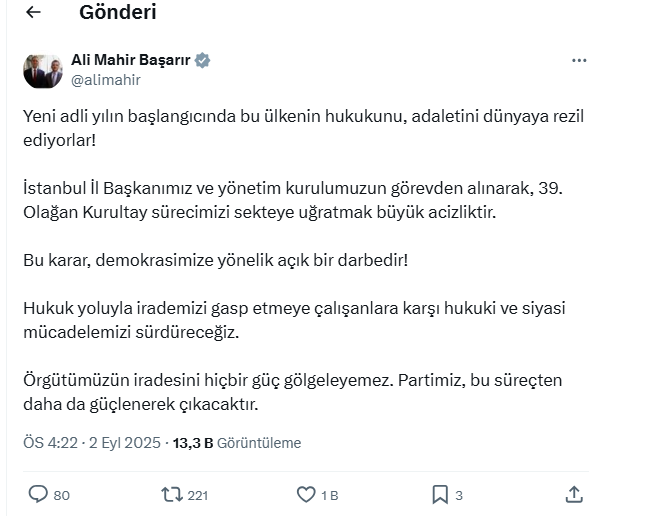Viewport: 650px width, 516px height.
Task: Click the 1 B likes count
Action: tap(330, 495)
